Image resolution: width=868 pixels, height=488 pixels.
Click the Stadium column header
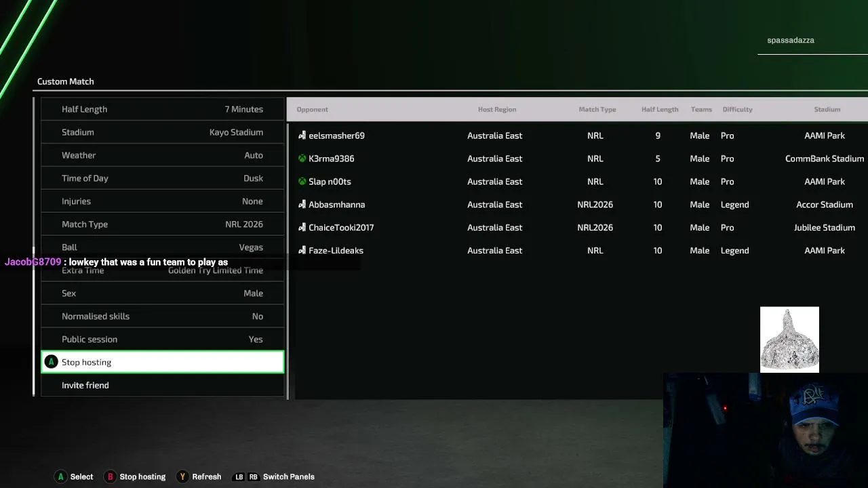coord(827,109)
